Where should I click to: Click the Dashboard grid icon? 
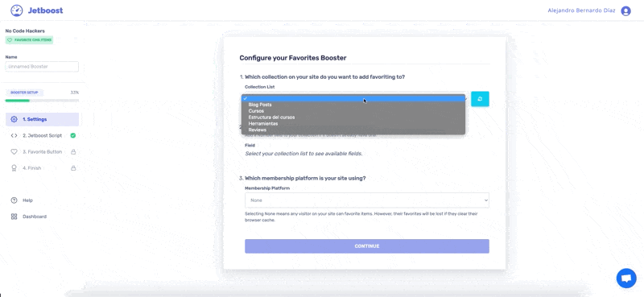[x=14, y=217]
